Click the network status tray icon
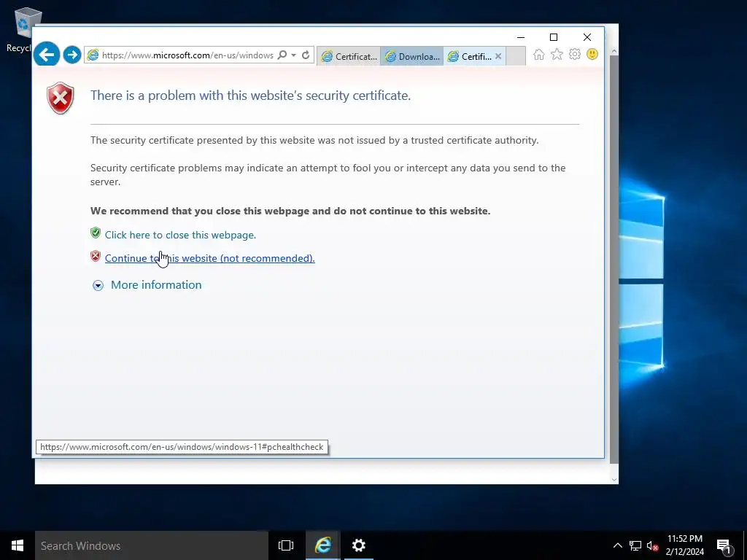This screenshot has height=560, width=747. (635, 545)
